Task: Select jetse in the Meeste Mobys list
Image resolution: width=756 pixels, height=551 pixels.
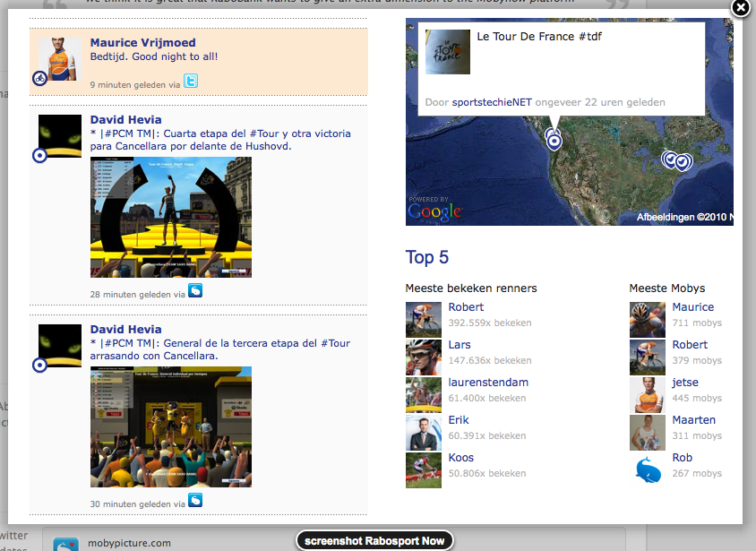Action: (x=685, y=383)
